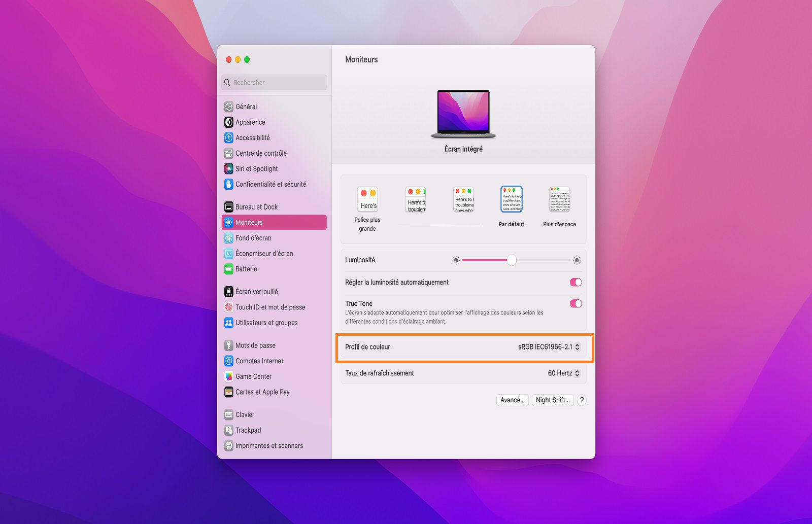Select Mots de passe in sidebar
The image size is (812, 524).
tap(274, 345)
